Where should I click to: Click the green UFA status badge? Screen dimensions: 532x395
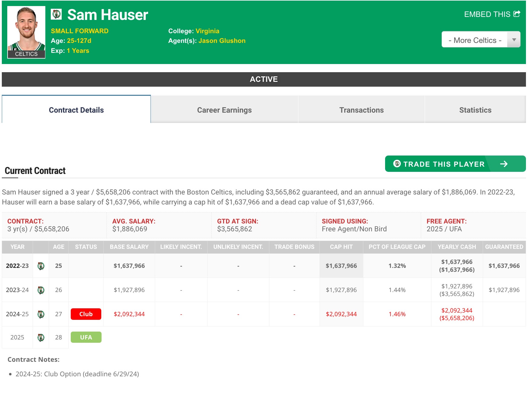coord(86,337)
